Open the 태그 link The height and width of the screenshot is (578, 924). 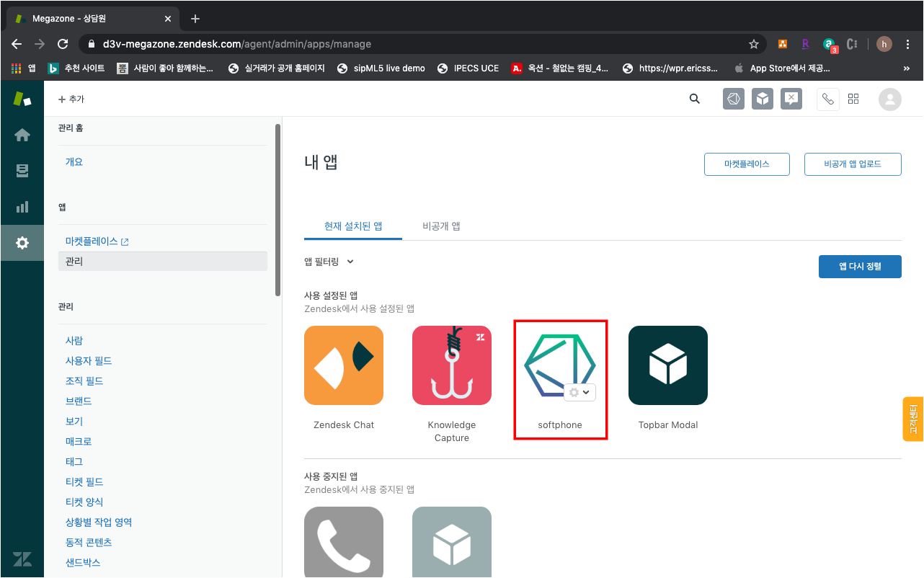74,461
